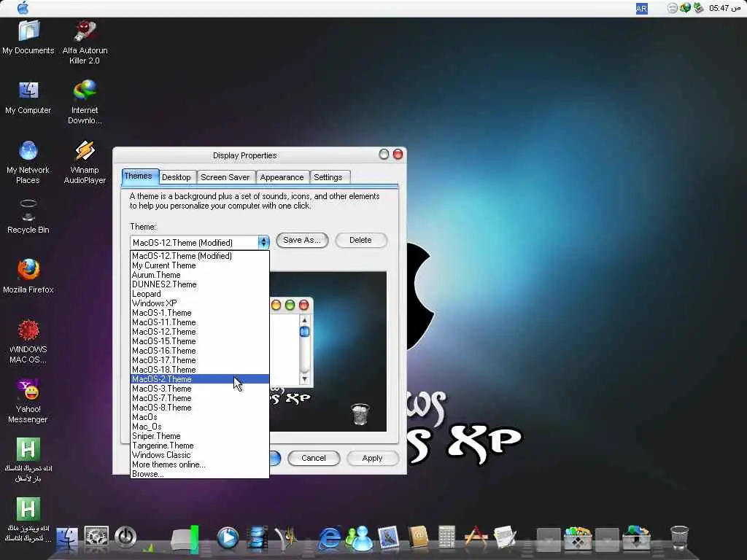The height and width of the screenshot is (560, 747).
Task: Select MacOS-11.Theme in the list
Action: (x=200, y=322)
